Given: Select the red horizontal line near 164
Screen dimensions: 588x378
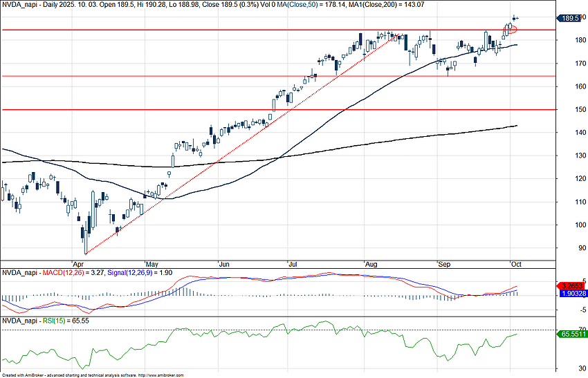Looking at the screenshot, I should tap(208, 76).
